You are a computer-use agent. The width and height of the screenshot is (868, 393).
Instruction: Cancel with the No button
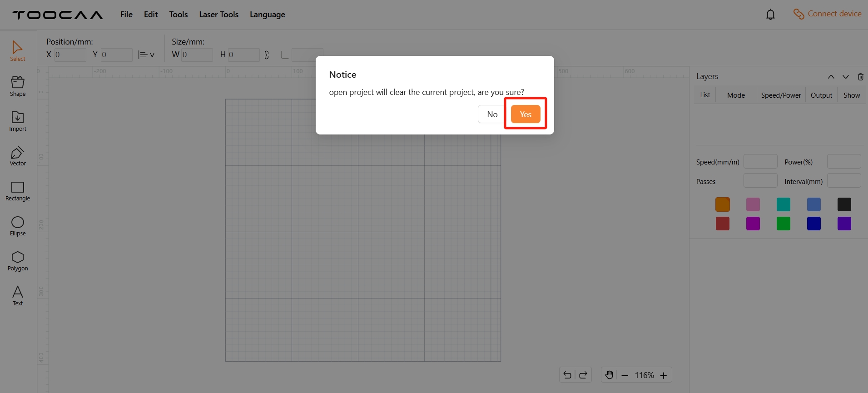[x=492, y=114]
